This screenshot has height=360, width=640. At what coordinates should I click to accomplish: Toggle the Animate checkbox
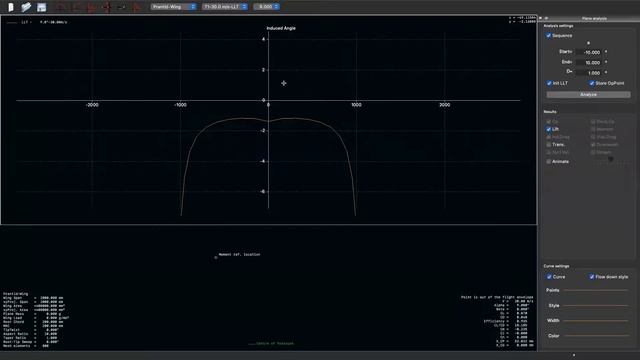[549, 162]
